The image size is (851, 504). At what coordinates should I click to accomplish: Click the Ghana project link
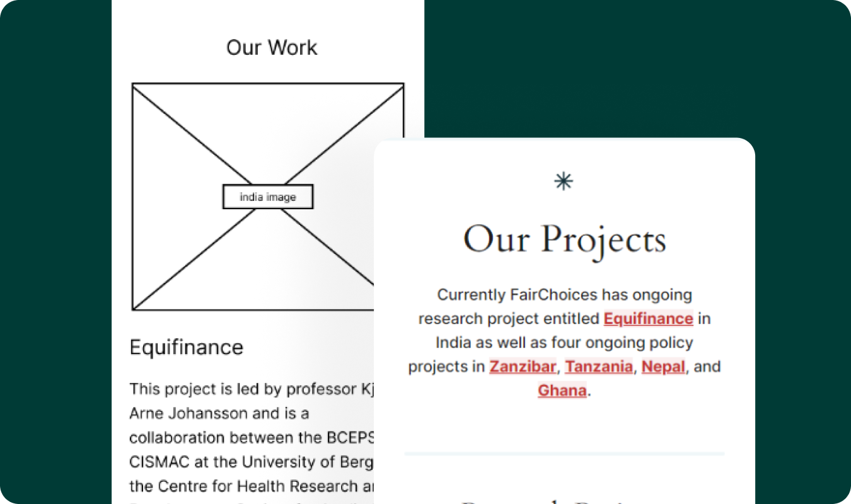pyautogui.click(x=562, y=391)
